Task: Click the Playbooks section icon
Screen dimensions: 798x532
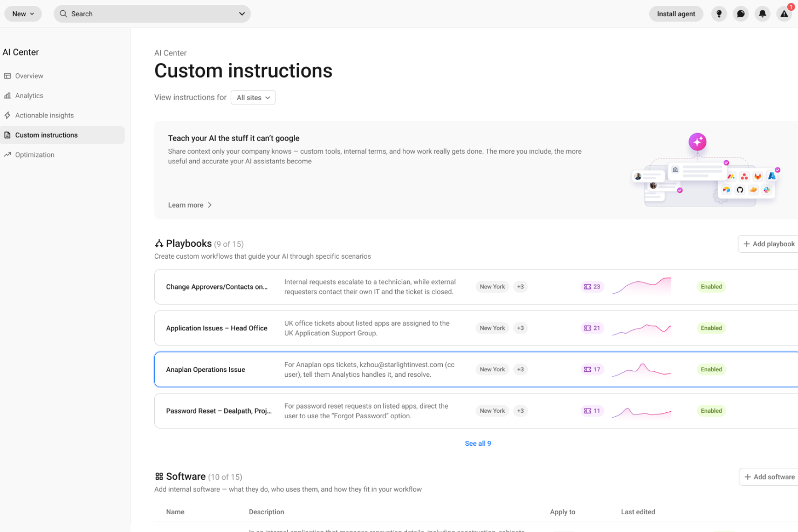Action: [159, 243]
